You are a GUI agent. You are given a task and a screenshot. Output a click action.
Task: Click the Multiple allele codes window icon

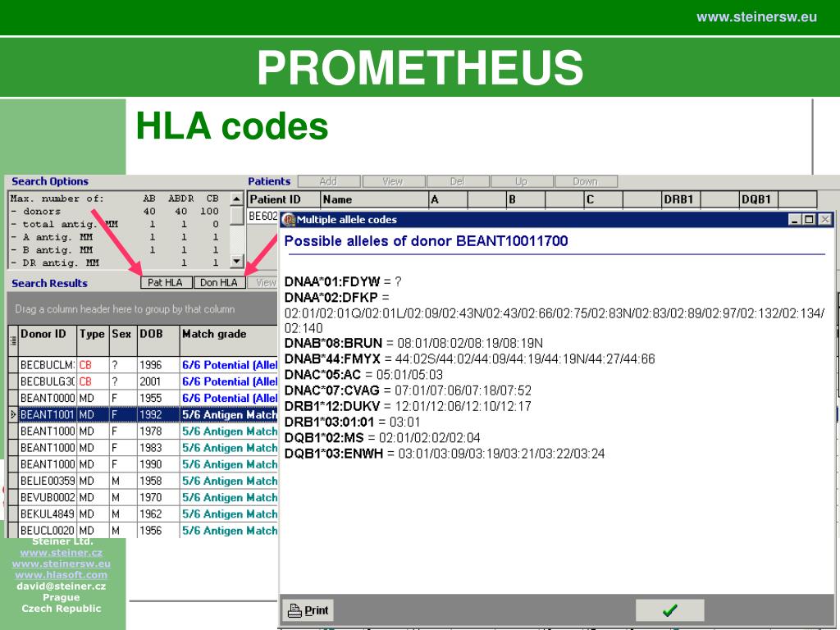coord(289,220)
